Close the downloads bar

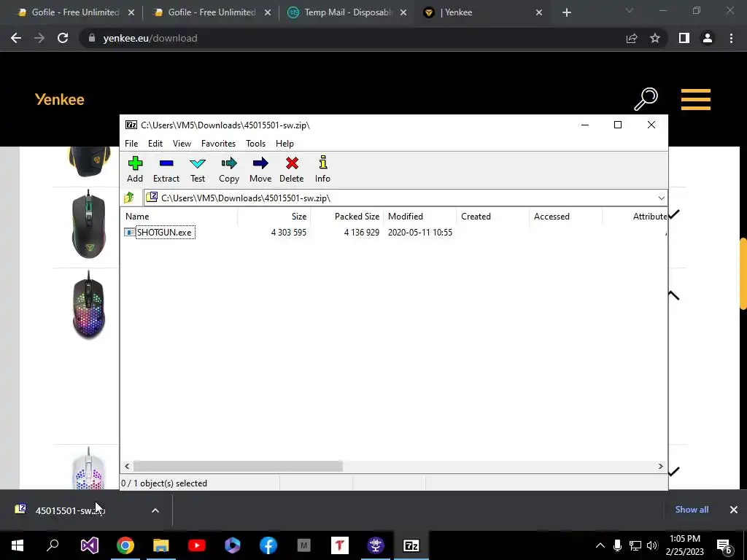coord(734,510)
